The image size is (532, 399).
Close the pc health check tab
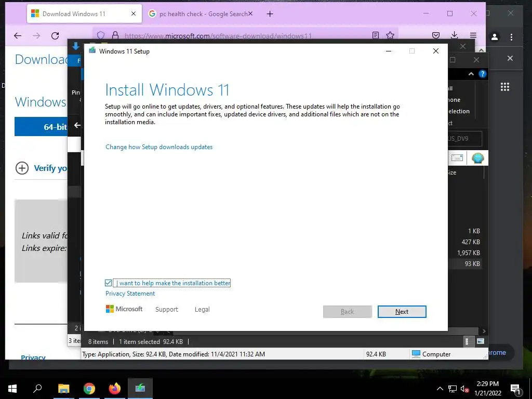click(x=250, y=14)
